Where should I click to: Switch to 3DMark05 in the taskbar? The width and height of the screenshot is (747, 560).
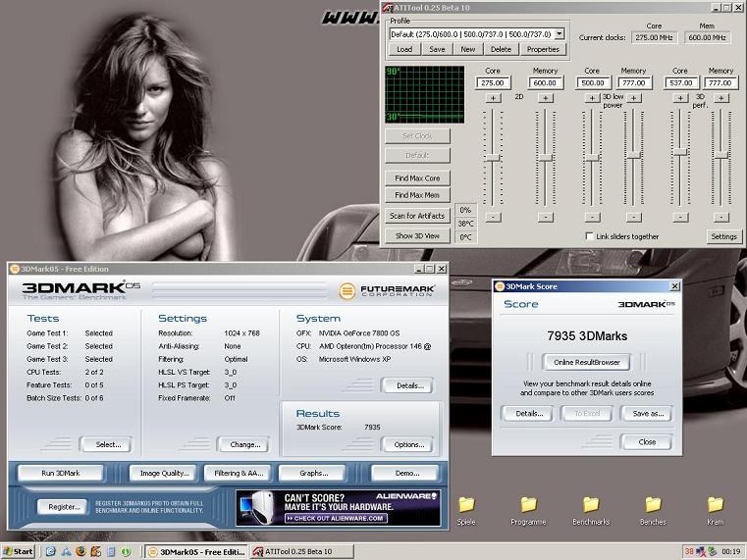(196, 551)
